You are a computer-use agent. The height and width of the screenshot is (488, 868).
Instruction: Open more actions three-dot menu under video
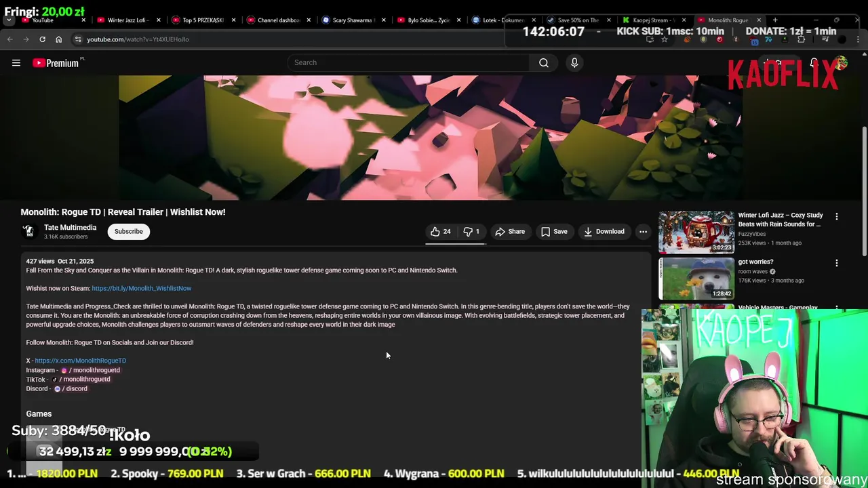click(643, 232)
